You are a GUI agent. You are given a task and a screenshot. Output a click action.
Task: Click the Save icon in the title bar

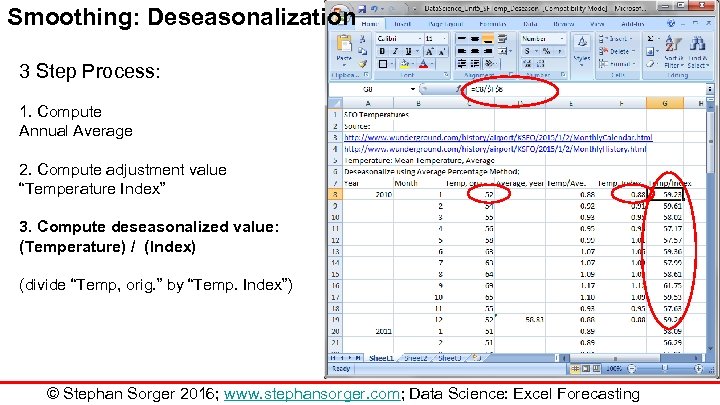click(x=362, y=9)
